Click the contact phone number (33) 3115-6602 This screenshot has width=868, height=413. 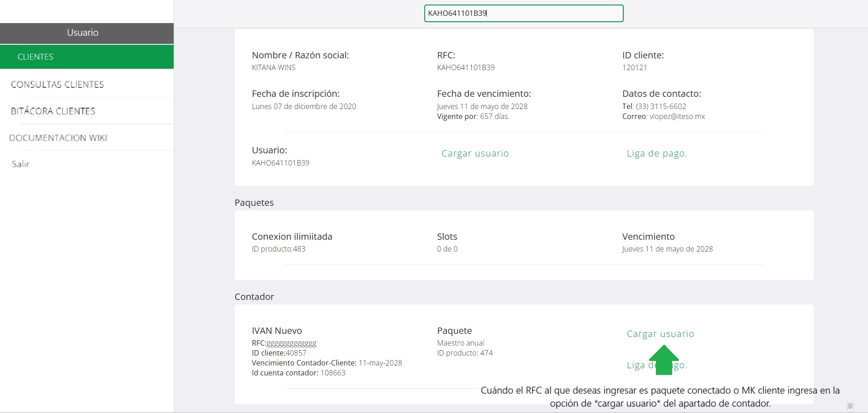(x=661, y=106)
